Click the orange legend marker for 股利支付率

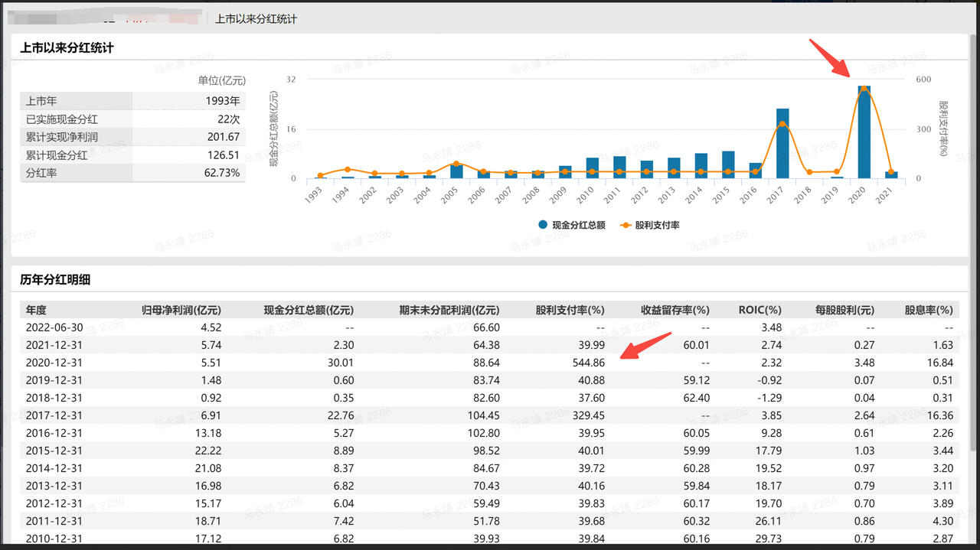625,225
